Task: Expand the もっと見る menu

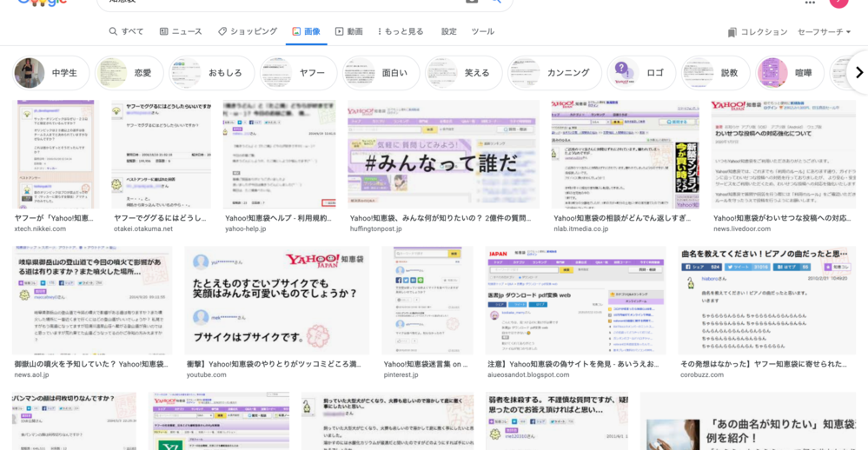Action: pos(401,31)
